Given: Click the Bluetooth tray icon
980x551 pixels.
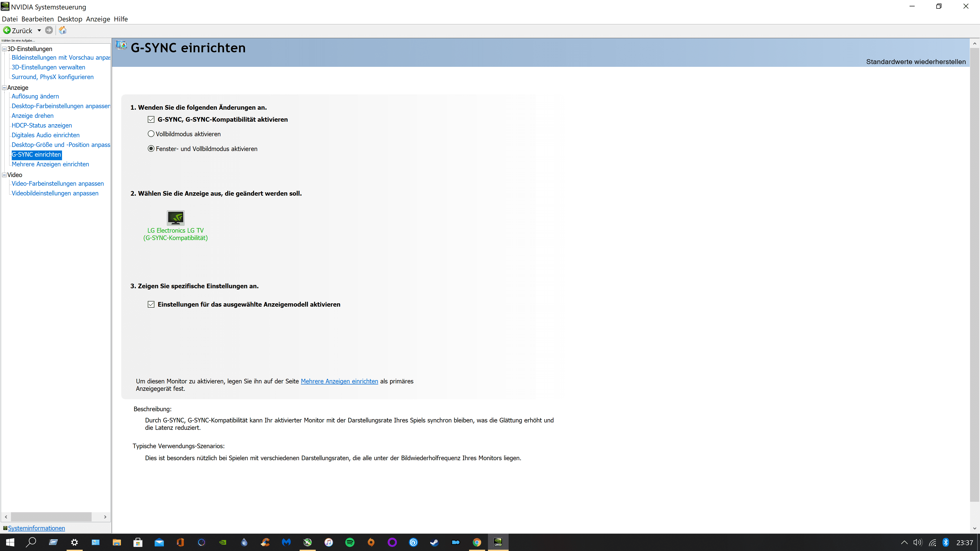Looking at the screenshot, I should click(946, 543).
